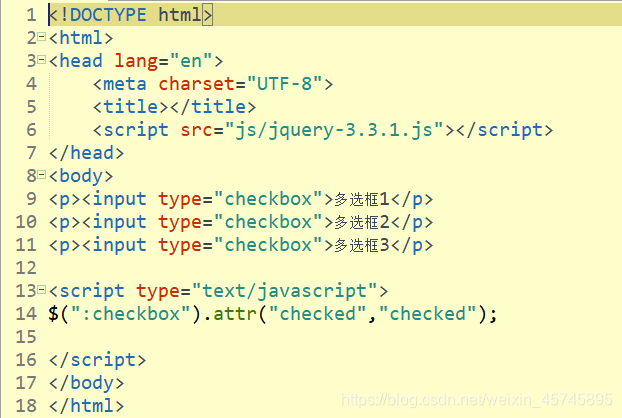Click the closing </body> tag
Viewport: 622px width, 418px height.
tap(86, 383)
